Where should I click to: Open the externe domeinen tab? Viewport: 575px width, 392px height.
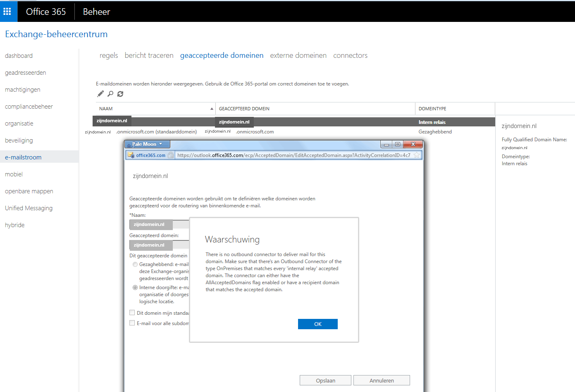pyautogui.click(x=298, y=55)
